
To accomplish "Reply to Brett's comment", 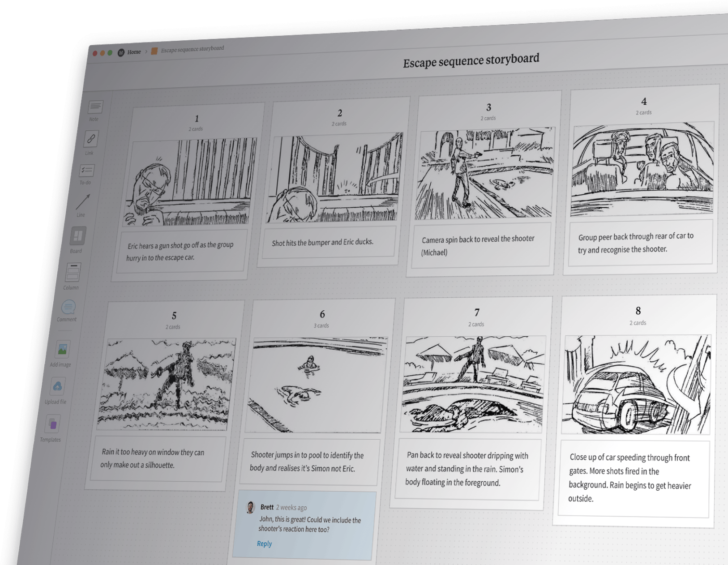I will [264, 544].
